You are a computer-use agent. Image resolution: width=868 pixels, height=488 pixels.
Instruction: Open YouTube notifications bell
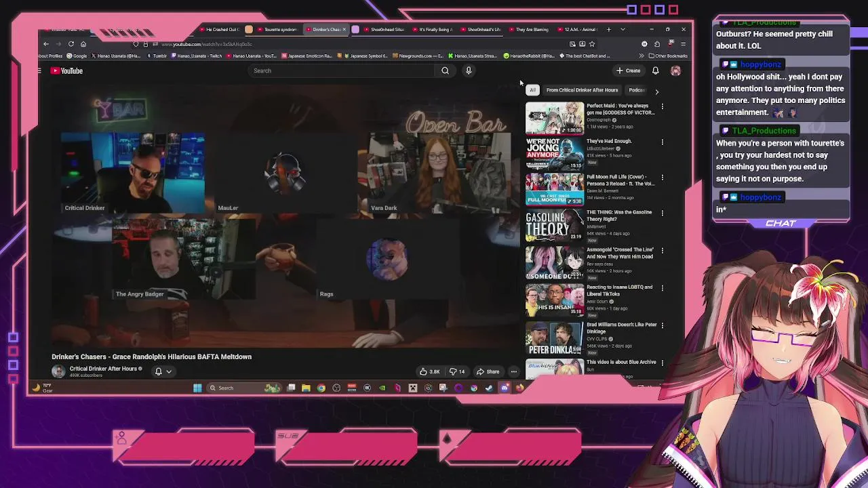(656, 70)
